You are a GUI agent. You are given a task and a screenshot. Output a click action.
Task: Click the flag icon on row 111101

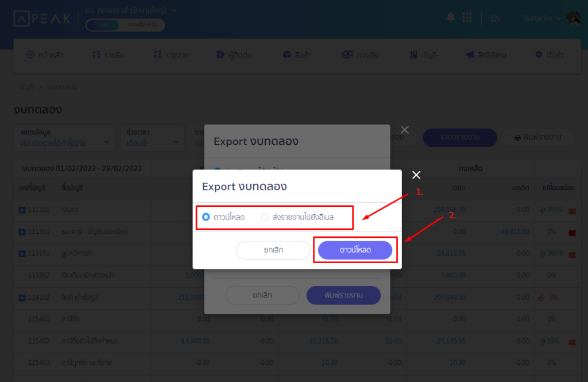572,210
